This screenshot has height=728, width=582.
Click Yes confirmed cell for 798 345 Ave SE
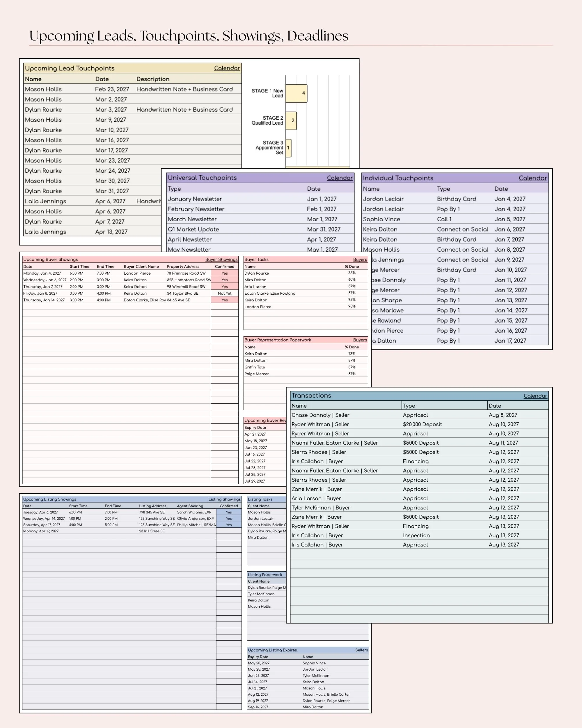pyautogui.click(x=229, y=512)
